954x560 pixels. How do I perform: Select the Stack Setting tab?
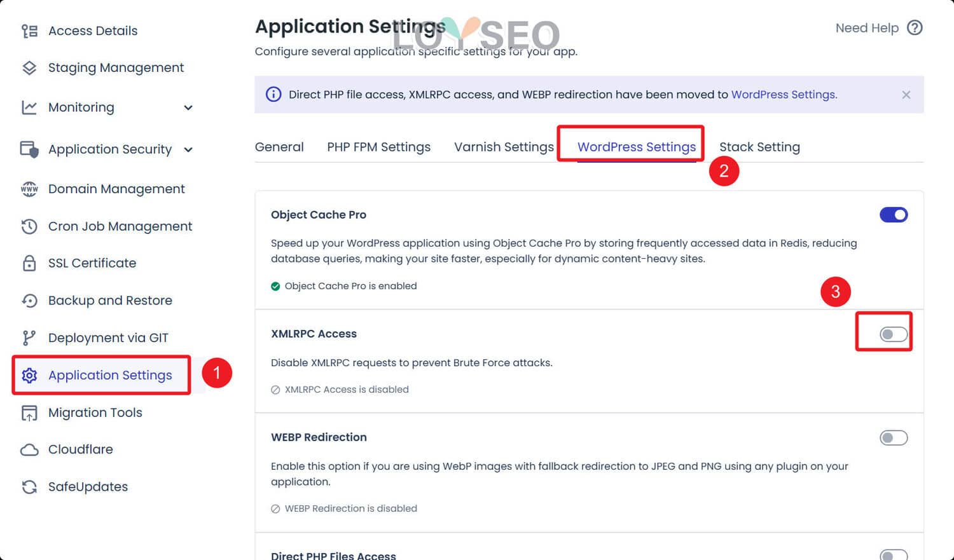point(759,147)
